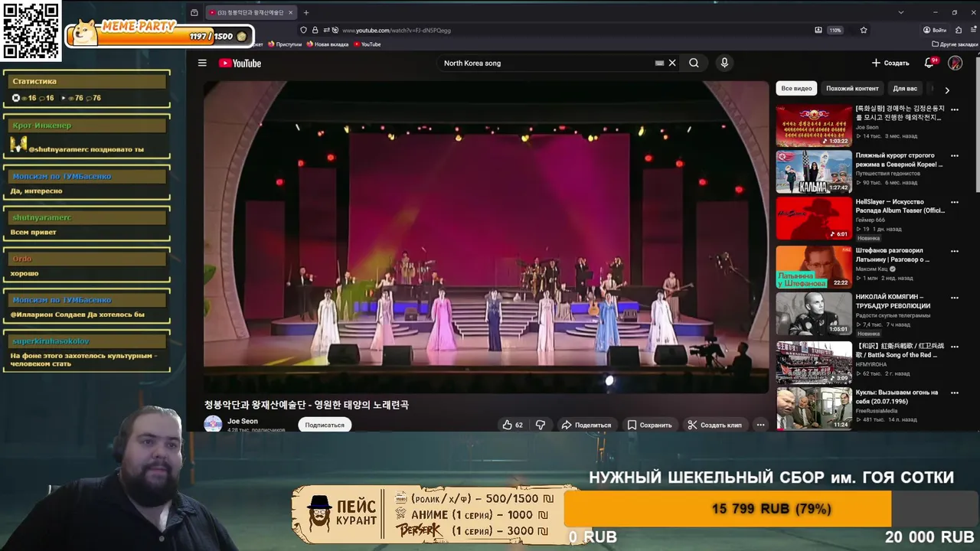Open options for НИКОЛАЙ КОМЯГИН video
The height and width of the screenshot is (551, 980).
955,298
